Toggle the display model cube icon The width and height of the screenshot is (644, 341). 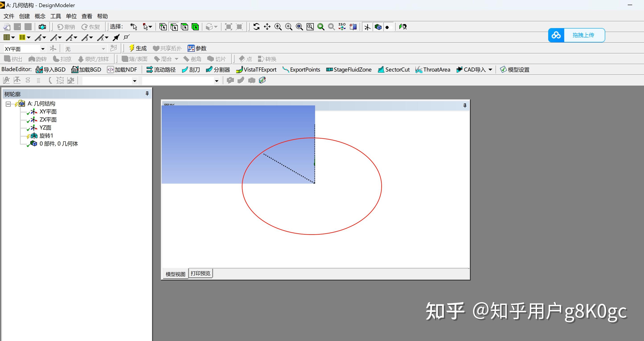378,27
